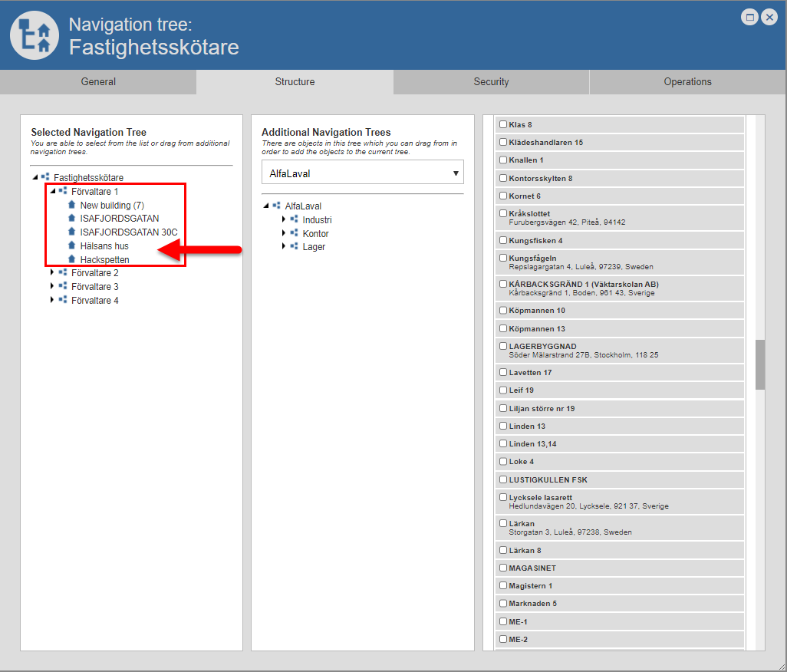The width and height of the screenshot is (787, 672).
Task: Expand the Förvaltare 2 node
Action: click(x=51, y=272)
